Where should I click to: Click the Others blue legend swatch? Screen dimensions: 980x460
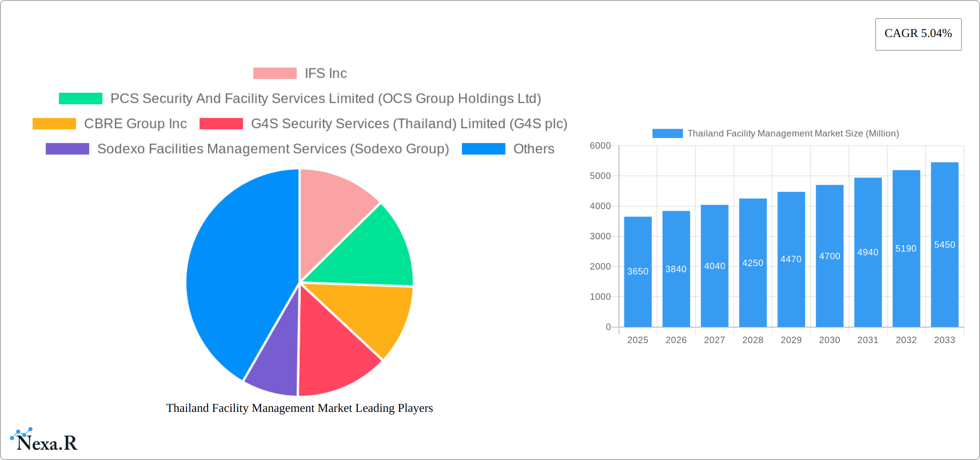(484, 149)
